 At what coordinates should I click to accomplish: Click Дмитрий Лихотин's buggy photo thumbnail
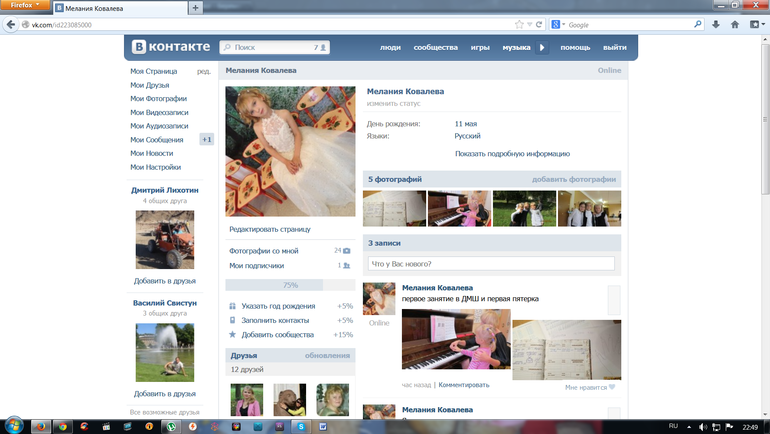point(165,240)
